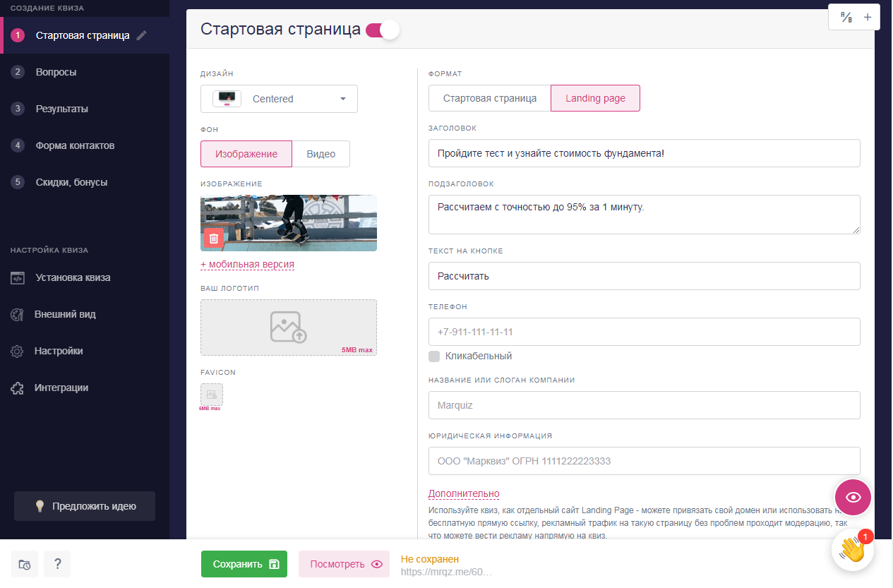Open the folder history icon in bottom bar
The height and width of the screenshot is (588, 893).
(25, 564)
